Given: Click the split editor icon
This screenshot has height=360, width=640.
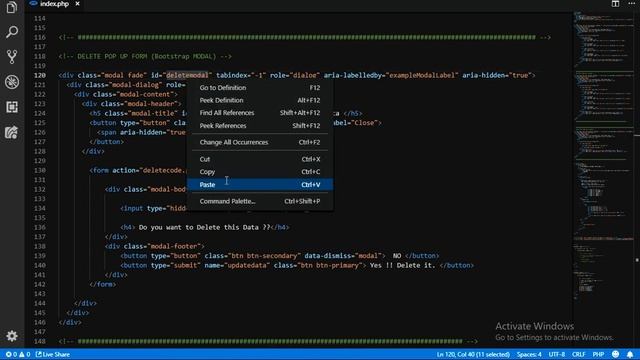Looking at the screenshot, I should pos(615,4).
